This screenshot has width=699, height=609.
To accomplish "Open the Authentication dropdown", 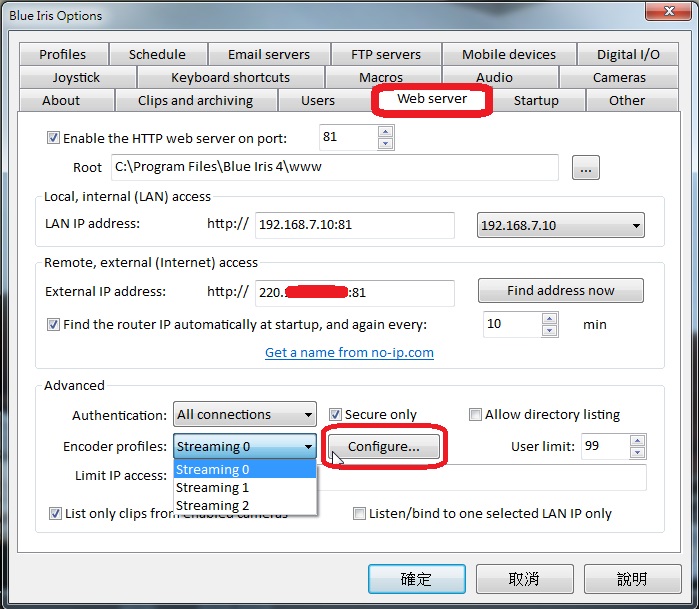I will (245, 415).
